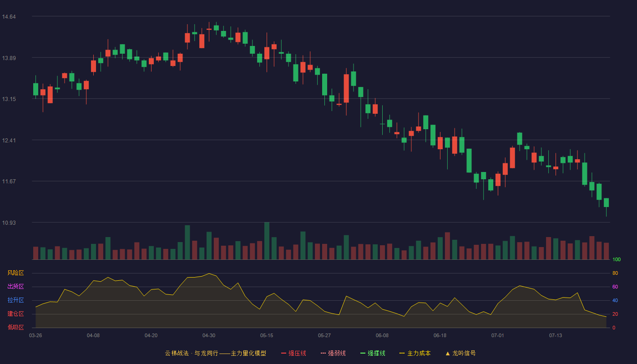Toggle the 强撑线 green line legend
637x364 pixels.
[x=373, y=353]
